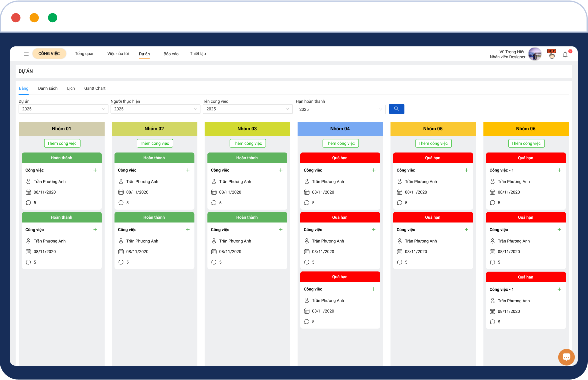Switch to the Danh sách view tab

click(x=48, y=88)
